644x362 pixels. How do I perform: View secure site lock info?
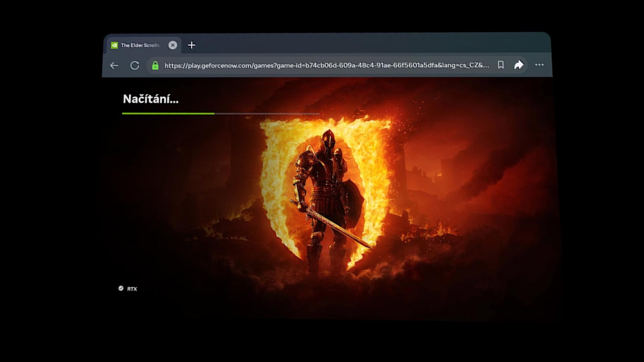(x=155, y=65)
